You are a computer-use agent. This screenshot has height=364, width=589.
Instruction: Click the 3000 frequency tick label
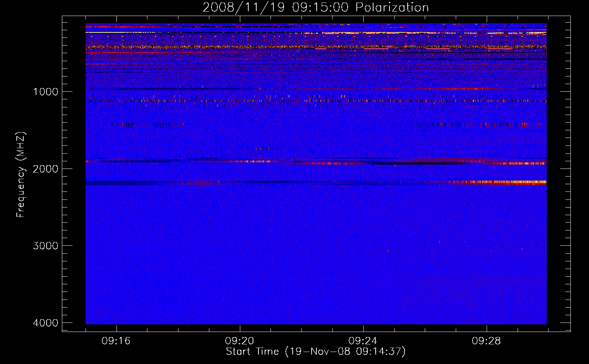(x=46, y=246)
